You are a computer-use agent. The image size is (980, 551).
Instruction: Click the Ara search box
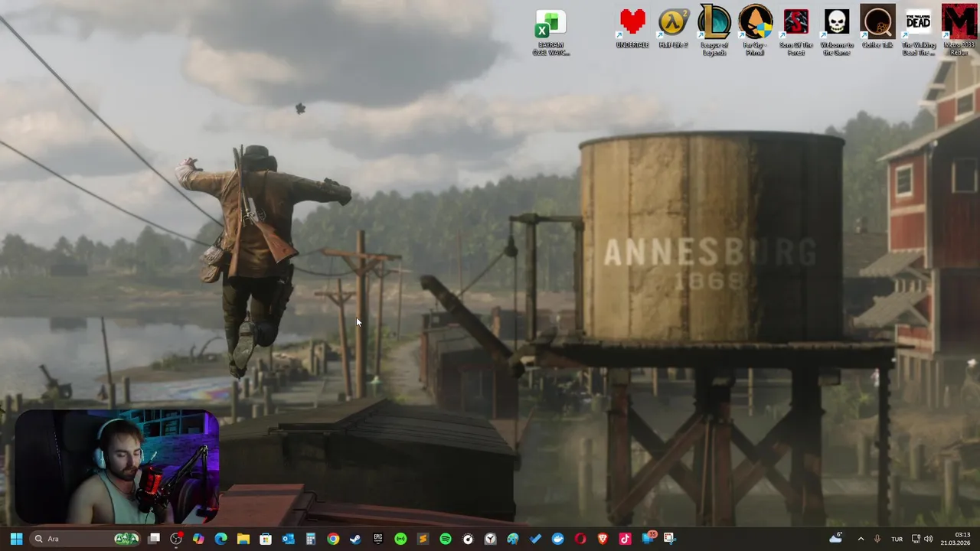click(86, 539)
